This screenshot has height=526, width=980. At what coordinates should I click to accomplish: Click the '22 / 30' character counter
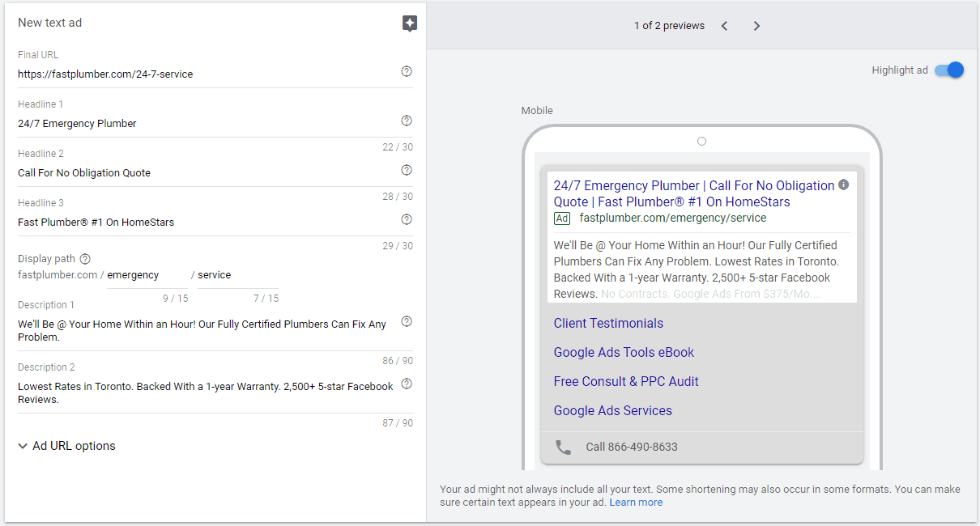[398, 147]
